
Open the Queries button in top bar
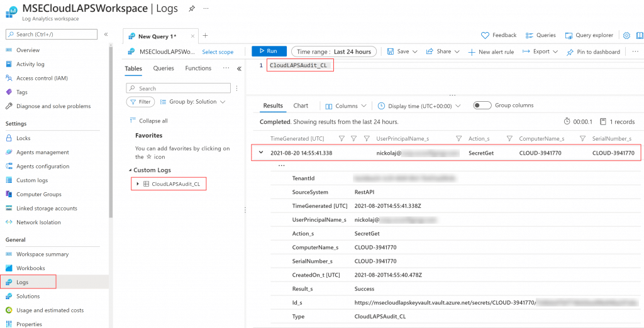tap(540, 35)
